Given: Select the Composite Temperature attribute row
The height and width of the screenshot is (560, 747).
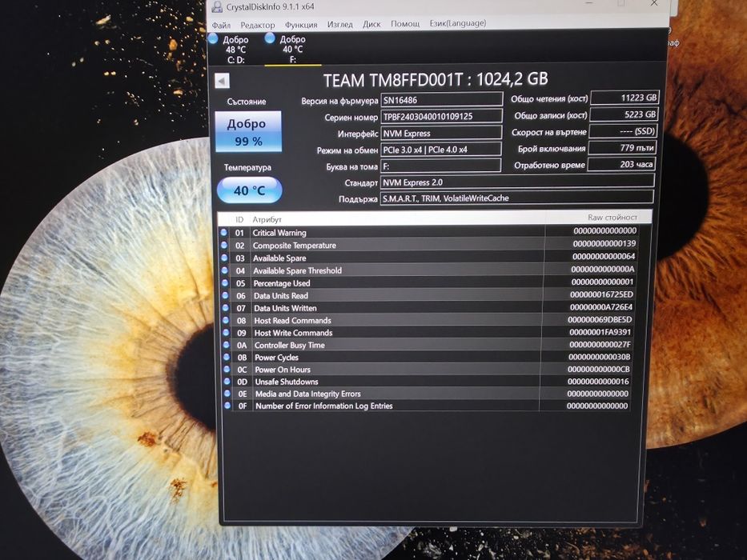Looking at the screenshot, I should click(x=429, y=245).
